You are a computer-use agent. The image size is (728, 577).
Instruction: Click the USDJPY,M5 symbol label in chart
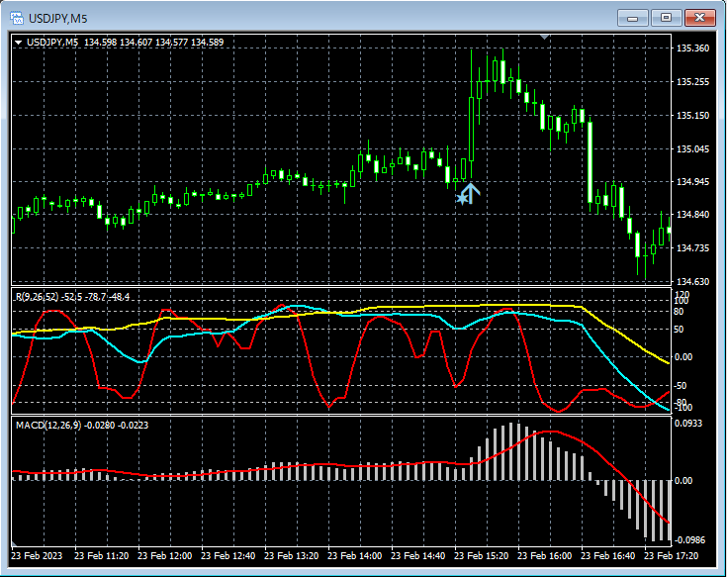52,43
